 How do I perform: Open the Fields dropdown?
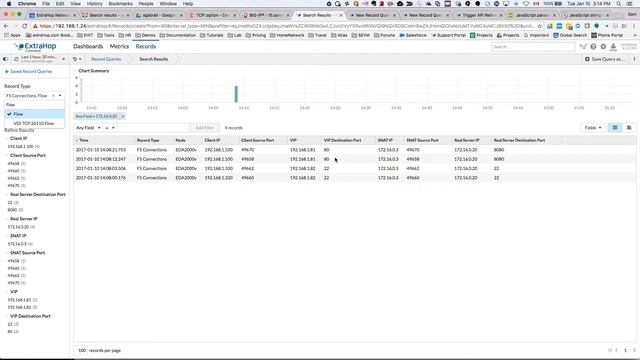point(593,128)
